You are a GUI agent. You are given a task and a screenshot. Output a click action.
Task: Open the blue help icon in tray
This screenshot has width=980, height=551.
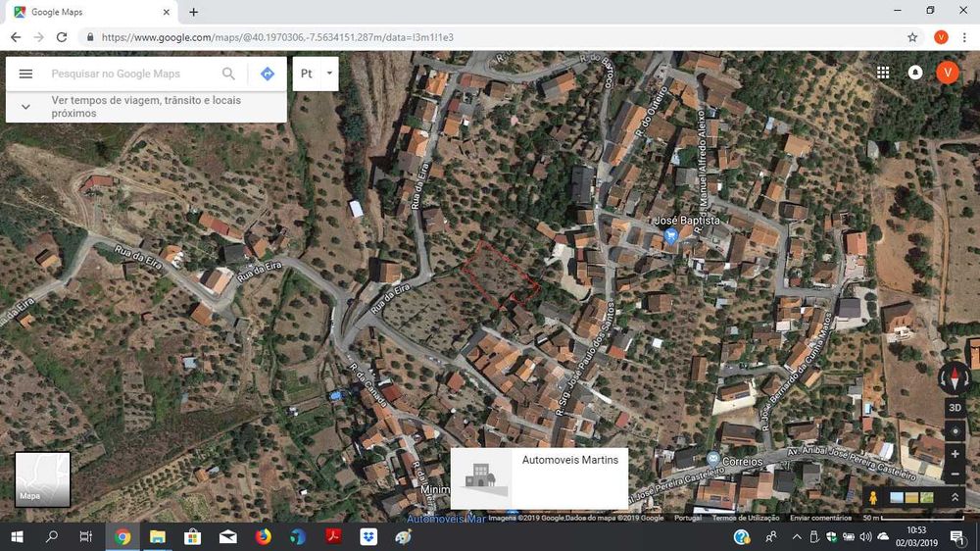pyautogui.click(x=742, y=536)
